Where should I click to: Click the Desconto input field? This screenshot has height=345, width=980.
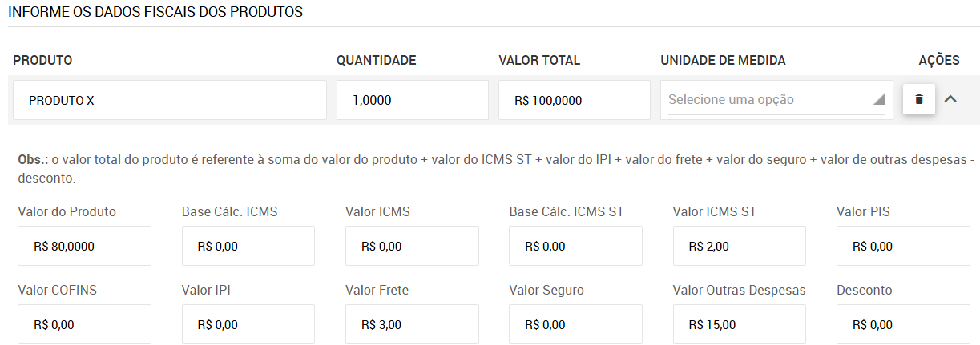point(903,324)
